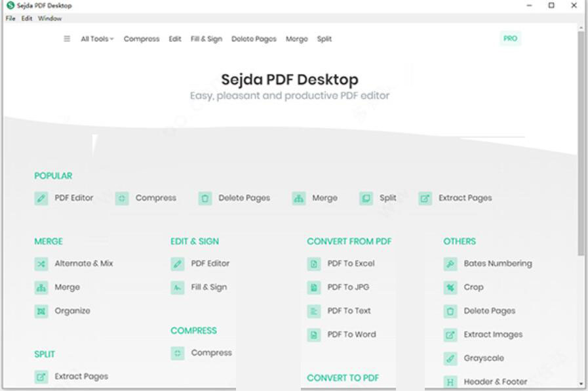Viewport: 588px width, 391px height.
Task: Open the PDF To Excel link
Action: [x=351, y=264]
